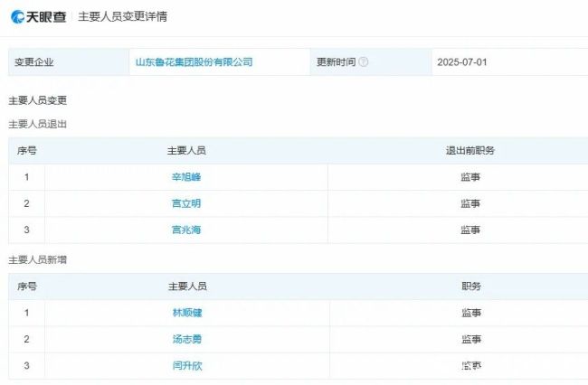Screen dimensions: 588x385
Task: Open 山东鲁花集团股份有限公司 company link
Action: pyautogui.click(x=194, y=62)
